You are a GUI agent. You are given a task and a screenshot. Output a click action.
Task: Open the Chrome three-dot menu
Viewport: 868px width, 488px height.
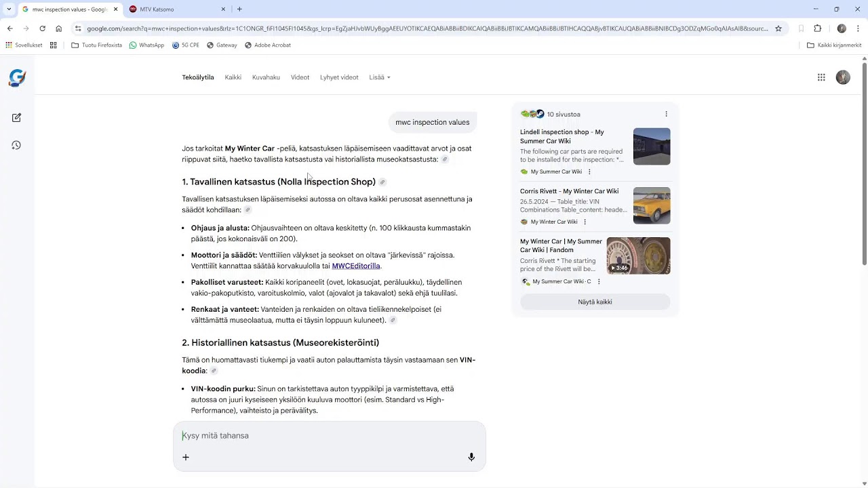[x=858, y=28]
